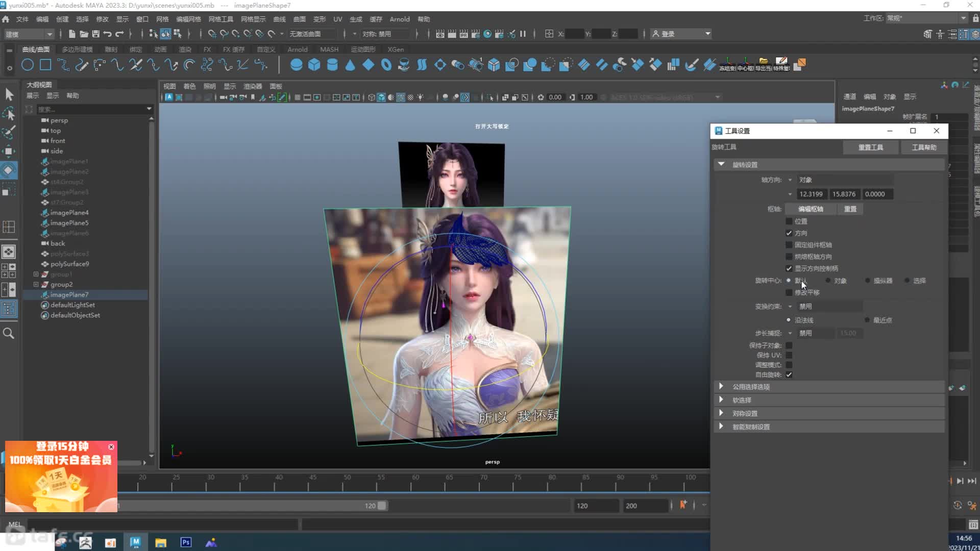Select the 最近点 radio button
This screenshot has width=980, height=551.
867,320
